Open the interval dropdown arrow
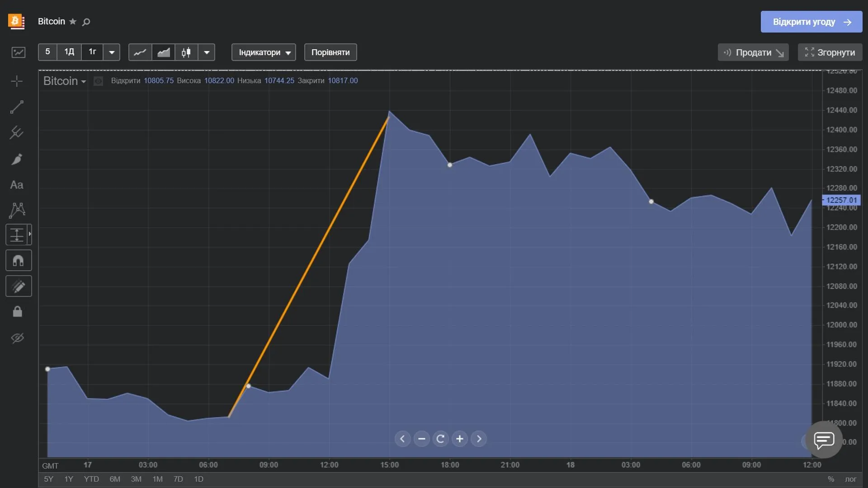 tap(112, 52)
